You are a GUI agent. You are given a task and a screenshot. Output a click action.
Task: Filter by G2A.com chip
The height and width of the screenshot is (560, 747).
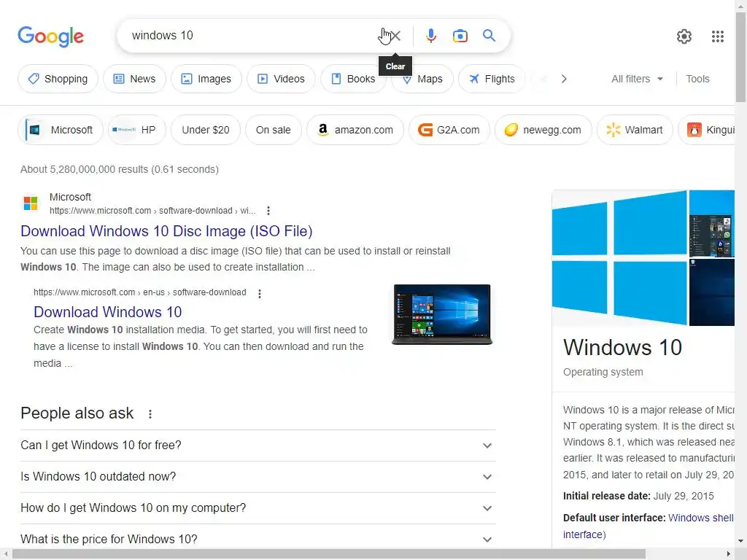(x=449, y=130)
